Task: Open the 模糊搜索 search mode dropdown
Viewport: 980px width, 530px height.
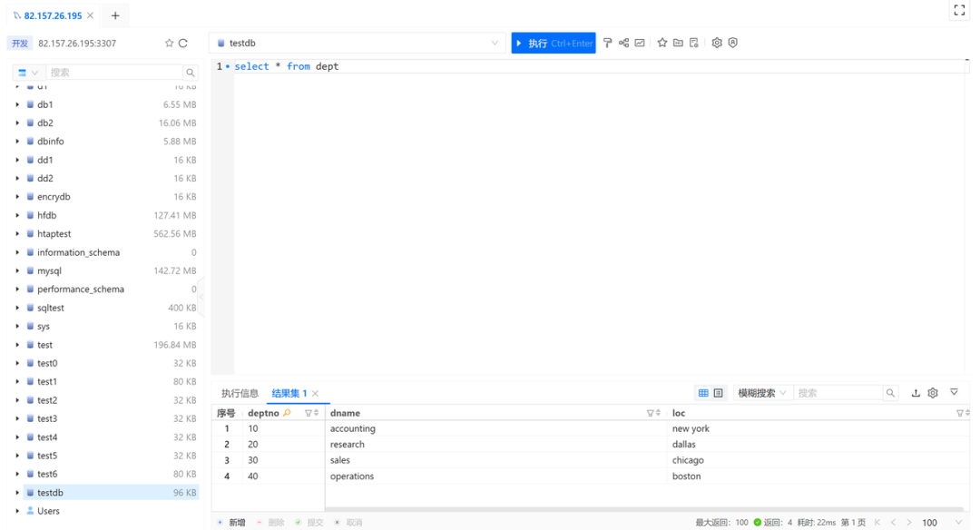Action: [762, 393]
